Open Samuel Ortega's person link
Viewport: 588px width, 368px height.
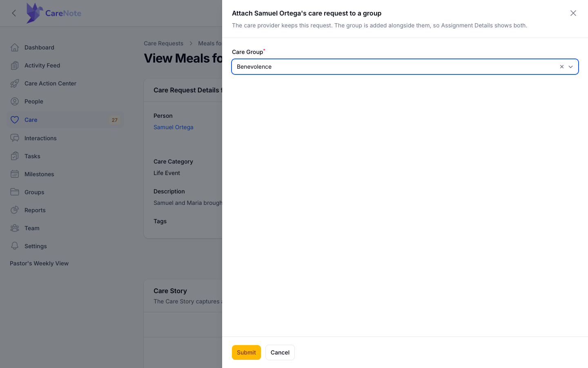click(174, 127)
